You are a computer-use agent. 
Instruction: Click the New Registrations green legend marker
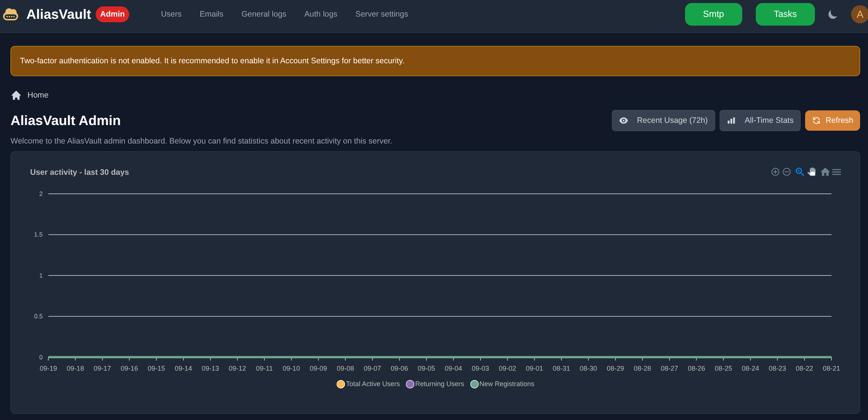point(474,384)
